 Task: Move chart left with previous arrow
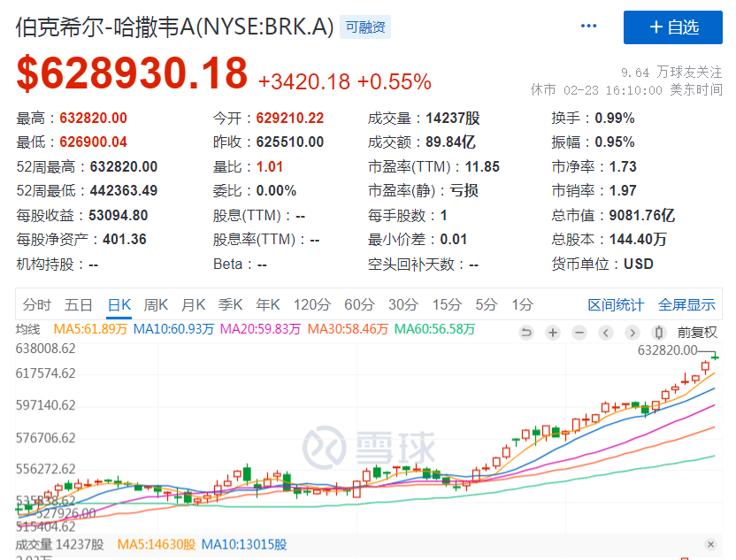[x=605, y=333]
